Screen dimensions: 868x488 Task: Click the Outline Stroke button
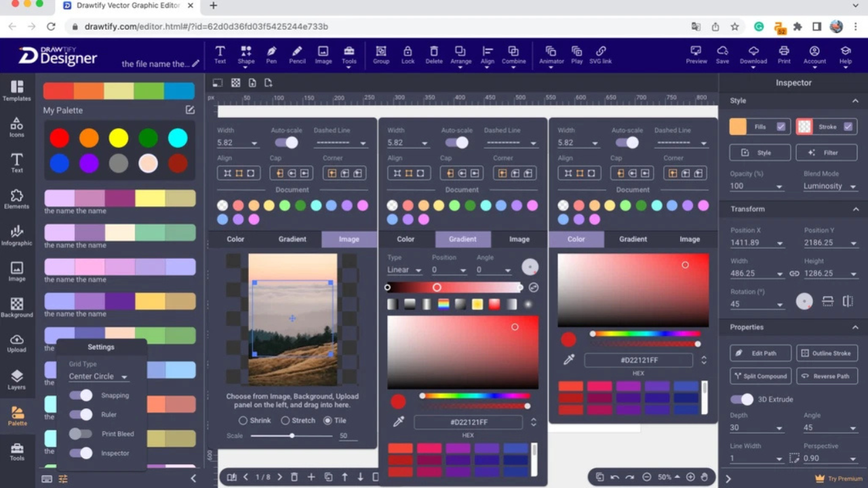click(826, 353)
